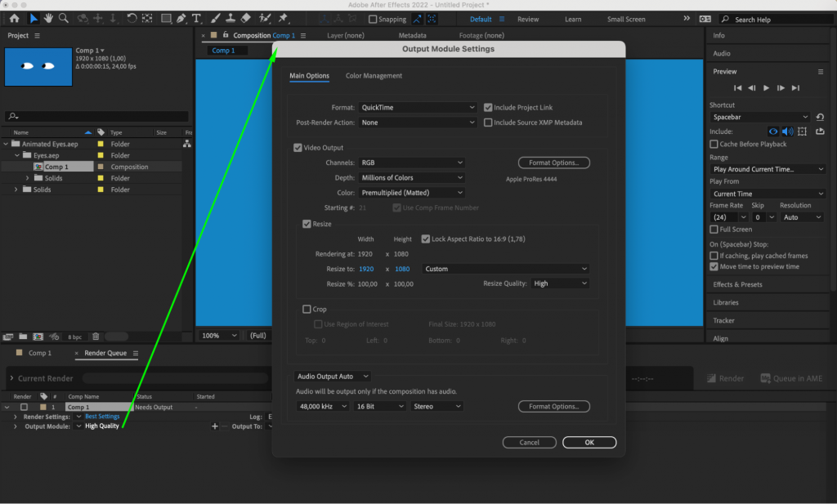Uncheck Lock Aspect Ratio to 16:9
The image size is (837, 504).
click(424, 239)
